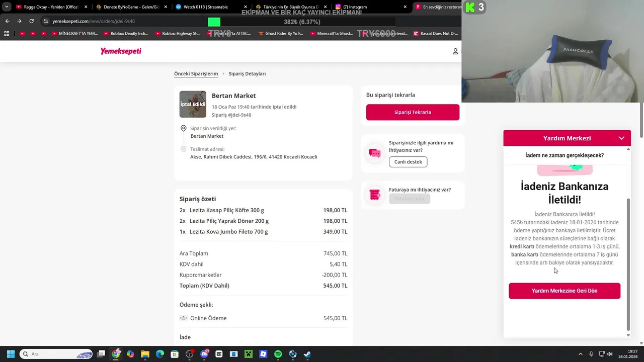Open the tab search dropdown arrow
This screenshot has width=644, height=362.
pos(6,7)
